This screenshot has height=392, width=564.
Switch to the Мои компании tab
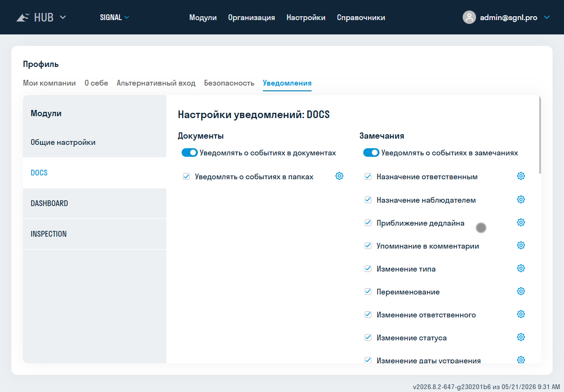[x=49, y=83]
